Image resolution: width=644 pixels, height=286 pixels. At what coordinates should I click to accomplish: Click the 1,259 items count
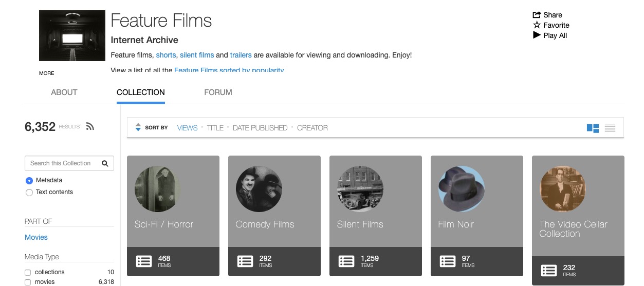point(370,258)
